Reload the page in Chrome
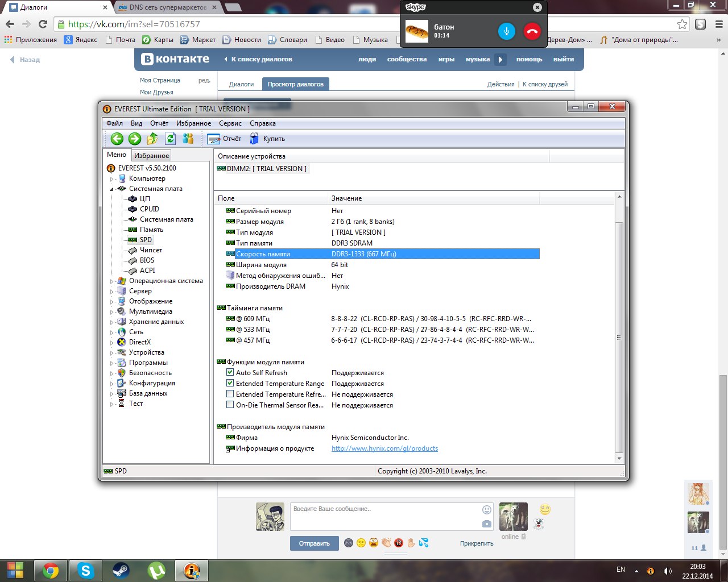The height and width of the screenshot is (582, 728). pyautogui.click(x=43, y=24)
